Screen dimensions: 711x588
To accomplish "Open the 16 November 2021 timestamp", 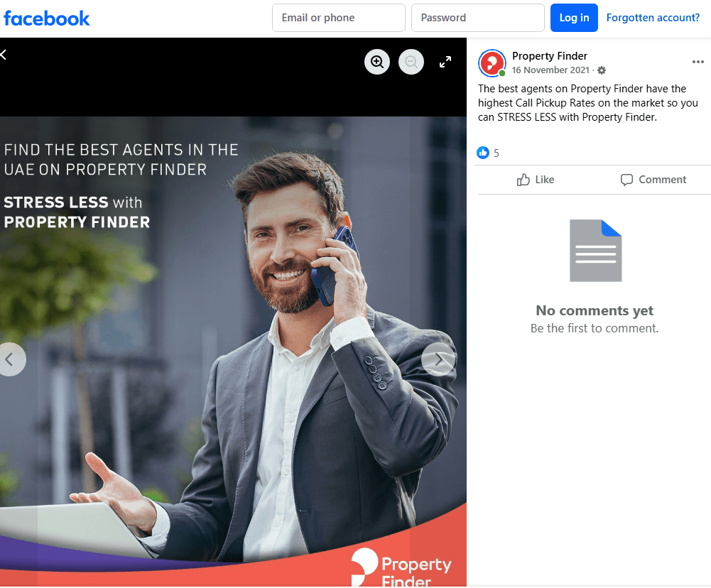I will tap(550, 70).
